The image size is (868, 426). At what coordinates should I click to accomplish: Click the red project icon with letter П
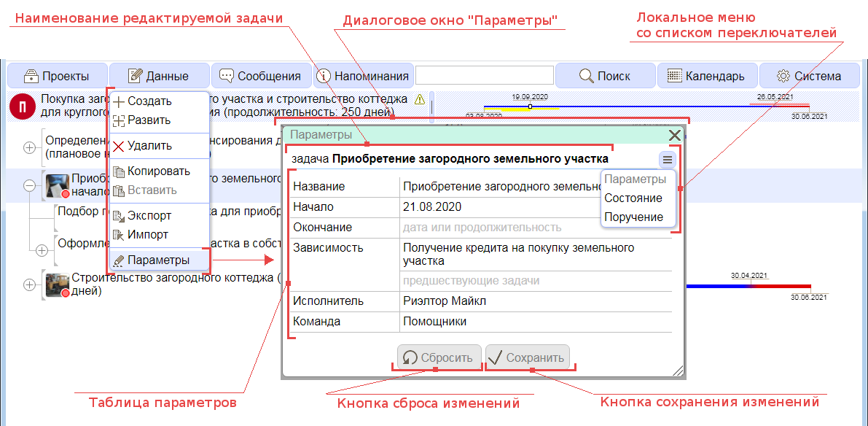pyautogui.click(x=23, y=105)
